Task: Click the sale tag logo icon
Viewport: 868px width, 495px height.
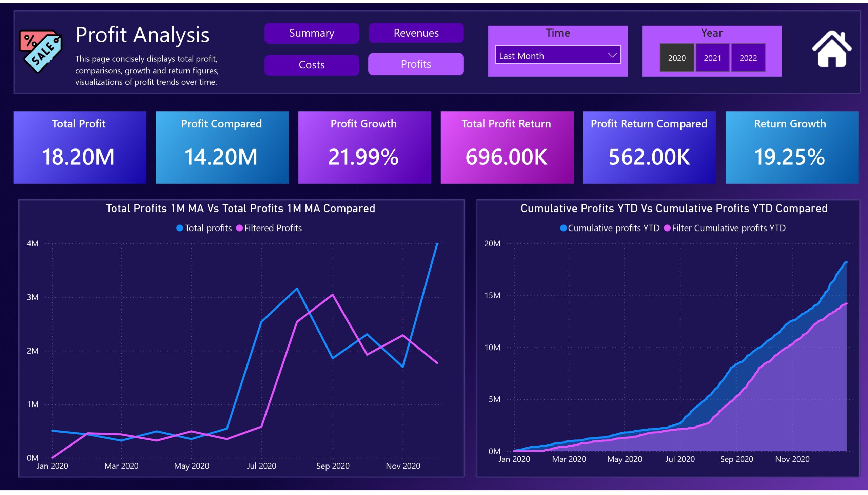Action: click(41, 51)
